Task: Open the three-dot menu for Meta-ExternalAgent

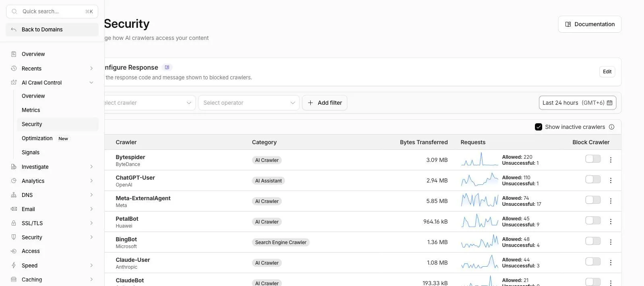Action: coord(611,201)
